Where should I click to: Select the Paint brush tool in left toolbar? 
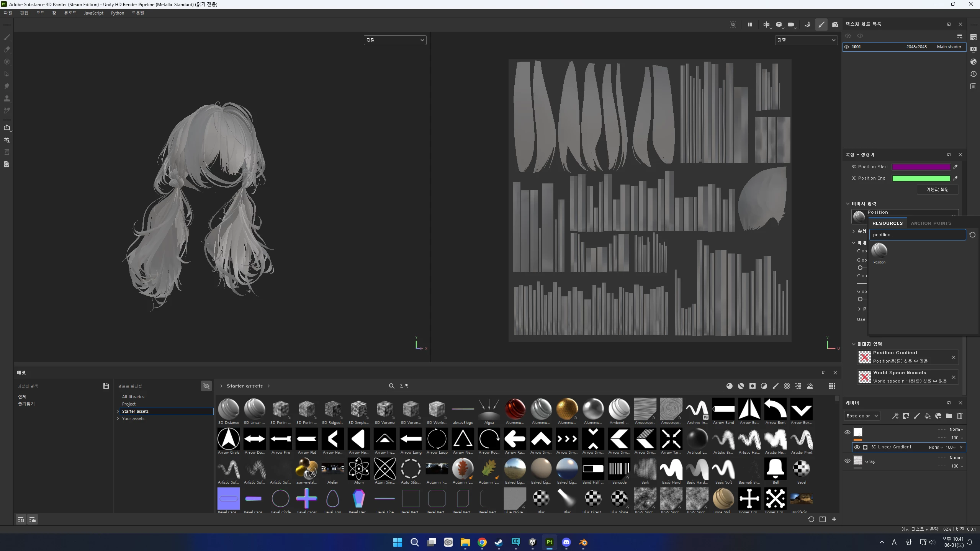click(7, 37)
